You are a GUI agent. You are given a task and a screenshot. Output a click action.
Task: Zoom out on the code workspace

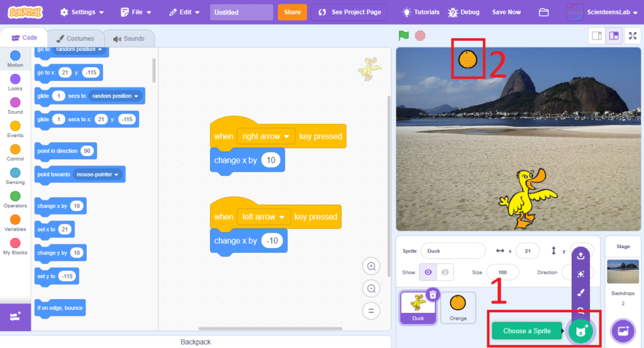371,289
